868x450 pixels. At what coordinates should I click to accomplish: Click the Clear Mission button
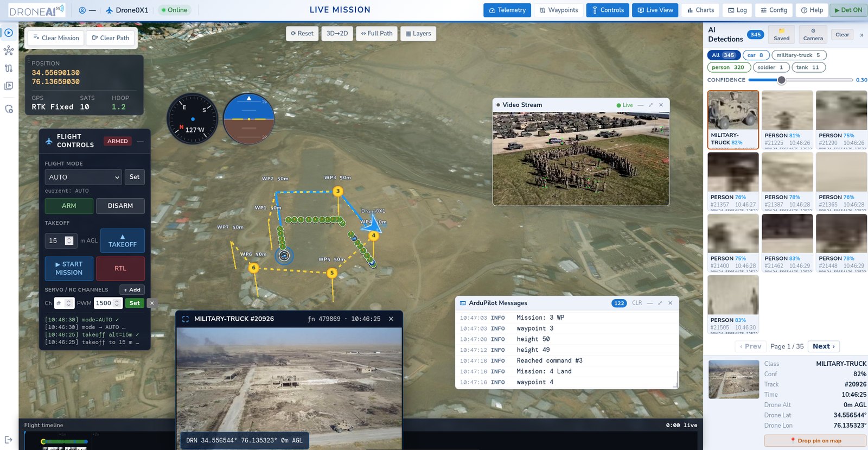pos(56,38)
